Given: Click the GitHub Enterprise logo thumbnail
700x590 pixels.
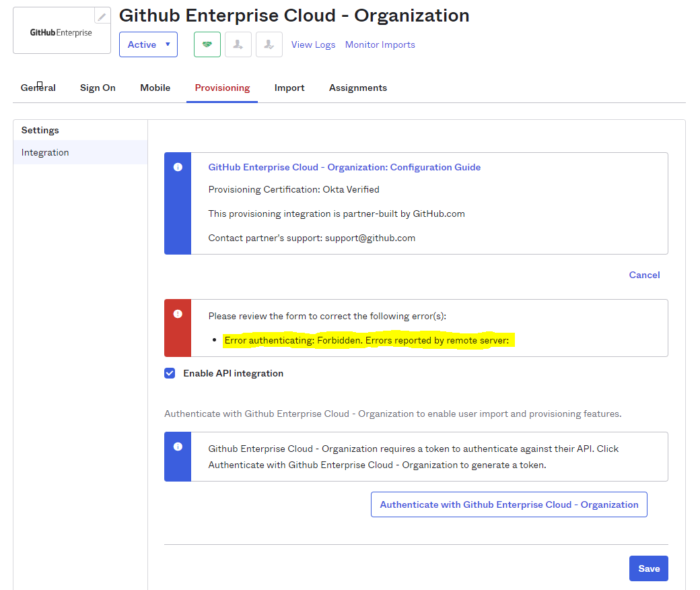Looking at the screenshot, I should pos(61,32).
